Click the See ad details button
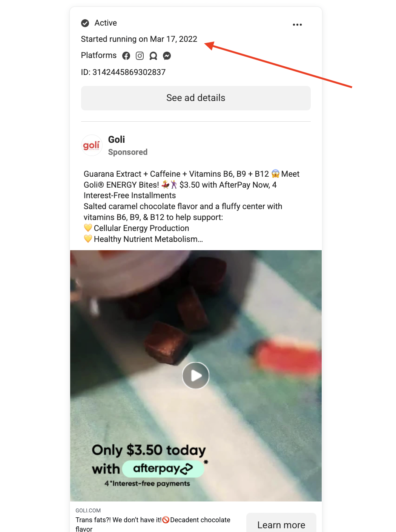 click(196, 98)
